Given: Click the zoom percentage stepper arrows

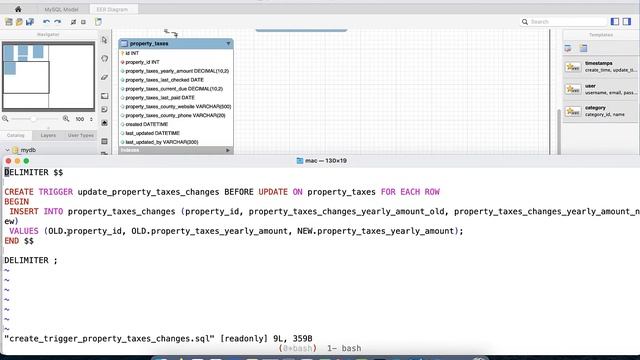Looking at the screenshot, I should click(91, 119).
